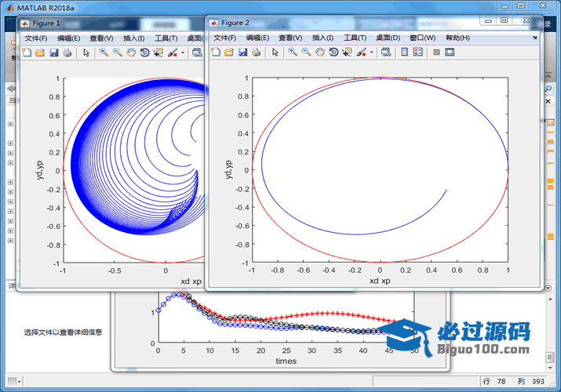
Task: Open 工具(T) menu in Figure 1
Action: [x=166, y=38]
